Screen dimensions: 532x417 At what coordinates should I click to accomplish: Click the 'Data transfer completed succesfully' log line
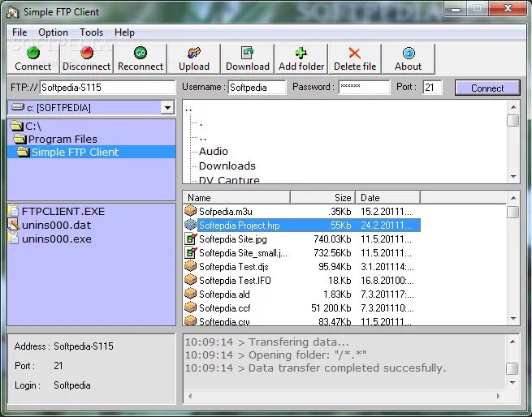(x=315, y=368)
